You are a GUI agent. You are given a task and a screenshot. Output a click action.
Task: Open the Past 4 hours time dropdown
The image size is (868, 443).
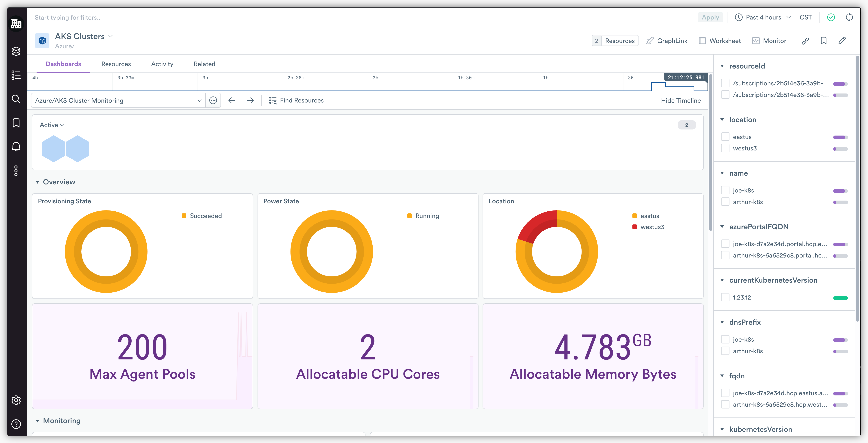point(763,17)
